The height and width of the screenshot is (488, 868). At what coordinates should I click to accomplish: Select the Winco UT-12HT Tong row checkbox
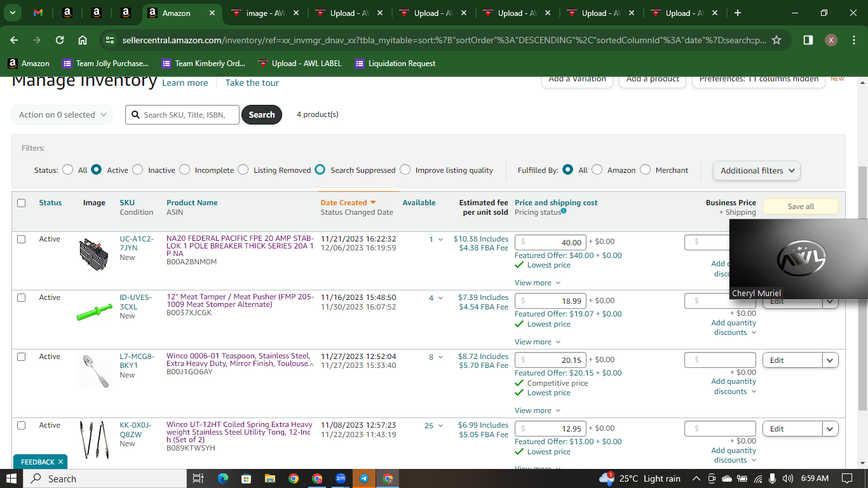(x=22, y=425)
